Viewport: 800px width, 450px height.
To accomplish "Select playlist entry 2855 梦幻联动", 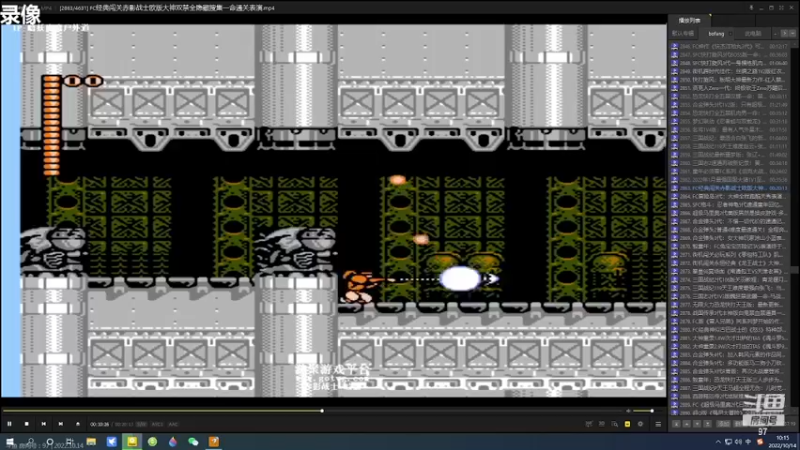I will point(730,121).
